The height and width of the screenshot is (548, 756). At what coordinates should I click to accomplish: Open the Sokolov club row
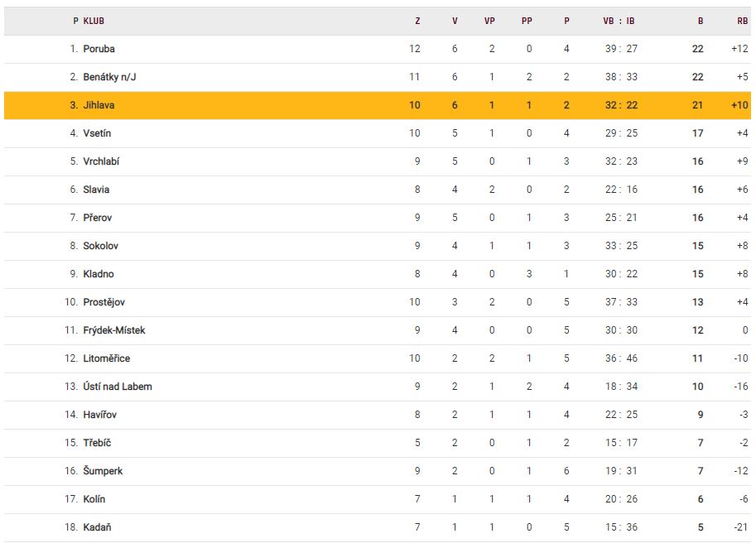click(100, 246)
